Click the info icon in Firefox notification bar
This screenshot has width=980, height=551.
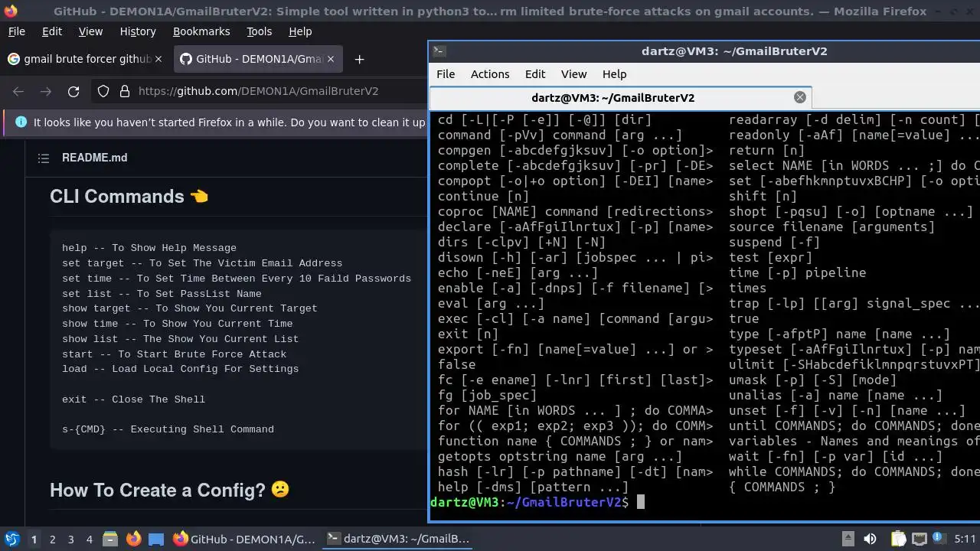coord(21,122)
